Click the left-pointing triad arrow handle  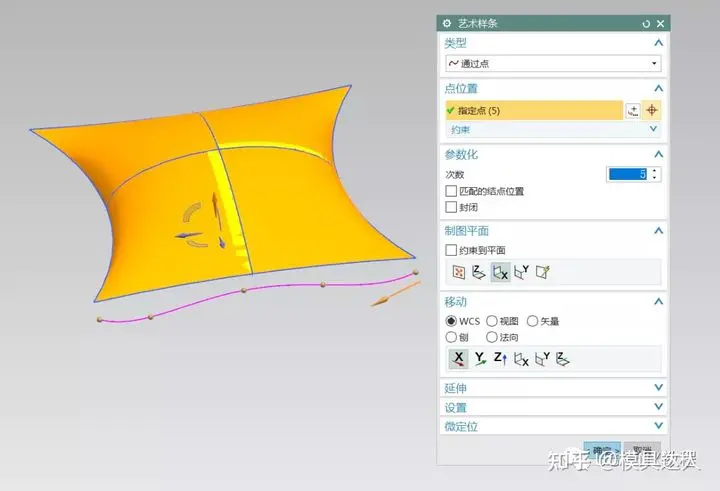click(187, 236)
